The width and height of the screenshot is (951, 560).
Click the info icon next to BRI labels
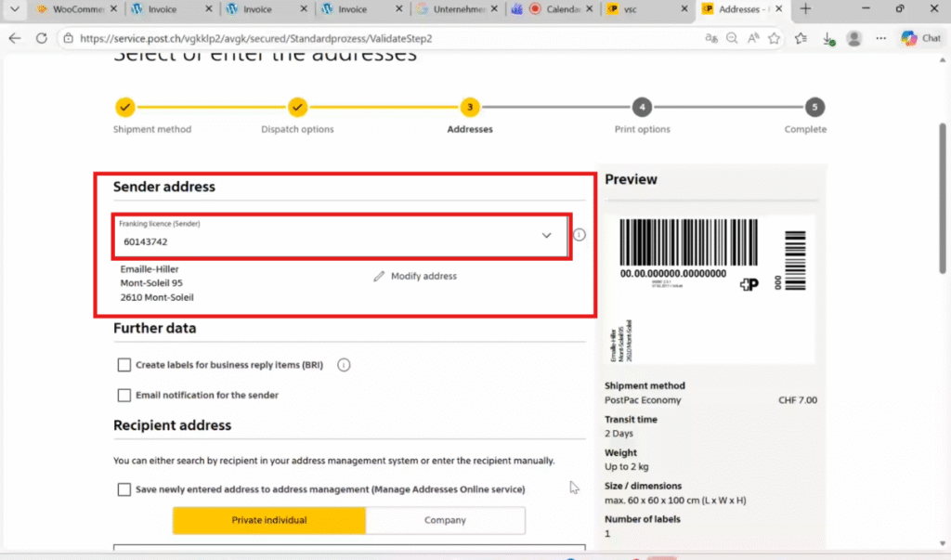tap(344, 365)
